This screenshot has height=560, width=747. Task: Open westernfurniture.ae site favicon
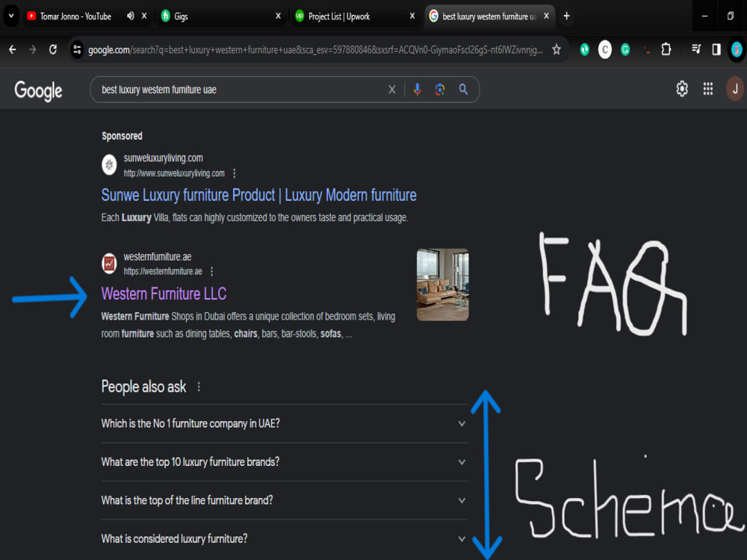pyautogui.click(x=109, y=264)
